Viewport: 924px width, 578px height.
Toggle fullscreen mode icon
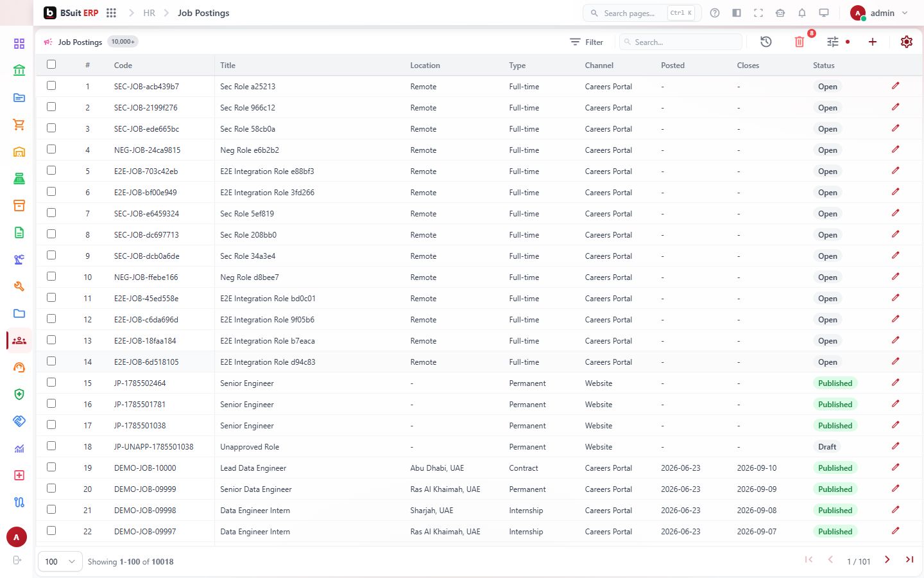(x=758, y=13)
